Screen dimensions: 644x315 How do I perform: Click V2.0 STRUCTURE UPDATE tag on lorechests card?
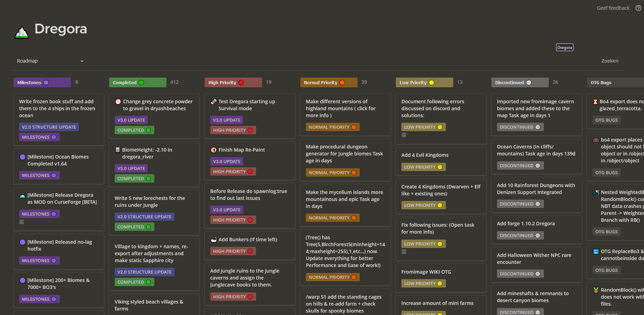point(145,217)
